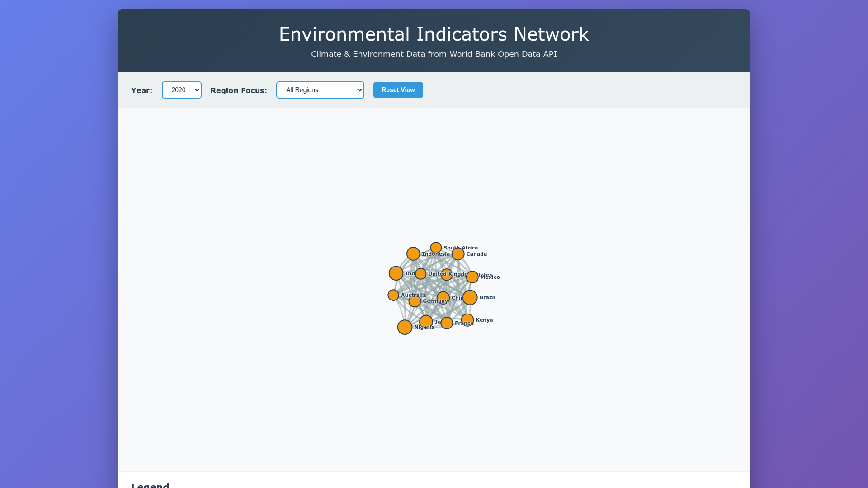This screenshot has width=868, height=488.
Task: Click the South Africa node circle
Action: click(436, 248)
